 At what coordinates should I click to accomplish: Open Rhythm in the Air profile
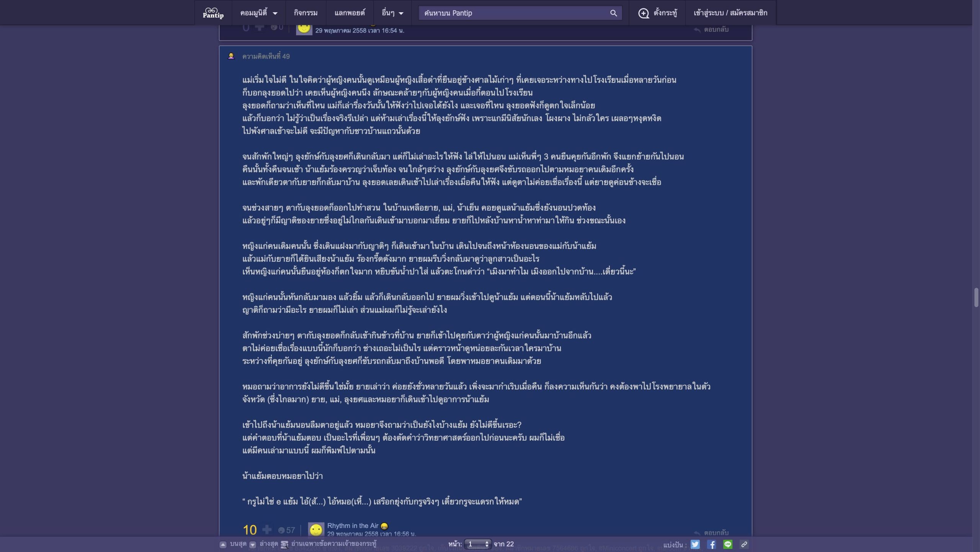352,526
